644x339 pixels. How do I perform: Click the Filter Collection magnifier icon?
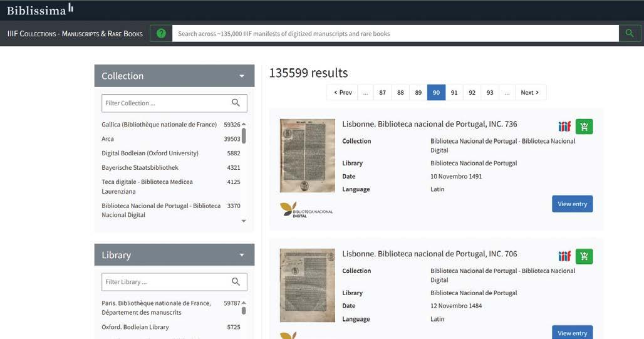pyautogui.click(x=236, y=103)
